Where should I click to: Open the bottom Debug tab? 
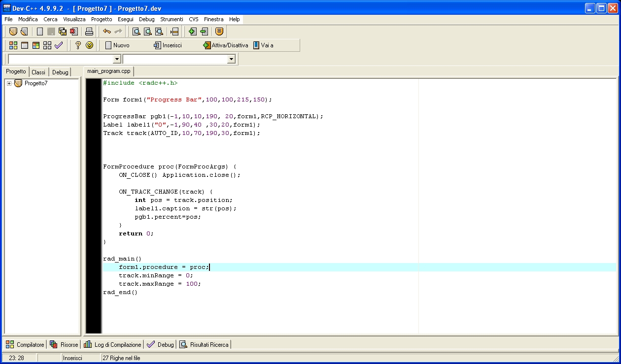(161, 344)
